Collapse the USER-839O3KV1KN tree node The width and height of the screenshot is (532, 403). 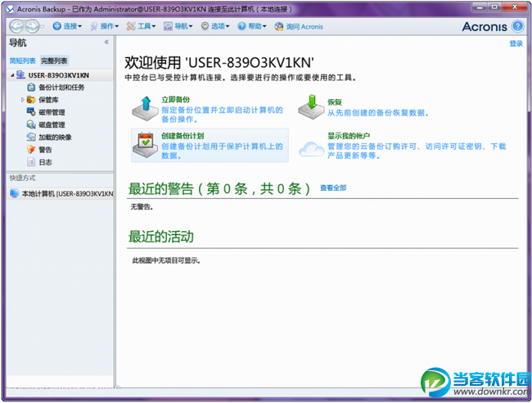pos(12,75)
